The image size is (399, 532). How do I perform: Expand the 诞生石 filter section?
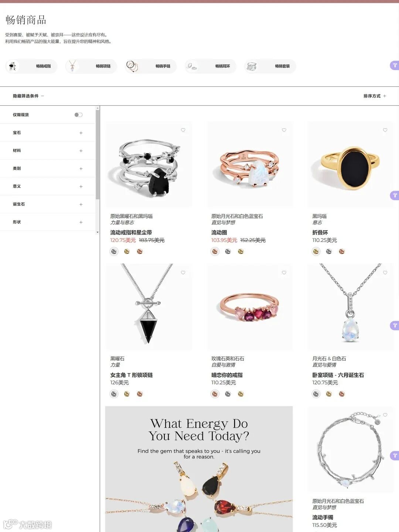[48, 204]
